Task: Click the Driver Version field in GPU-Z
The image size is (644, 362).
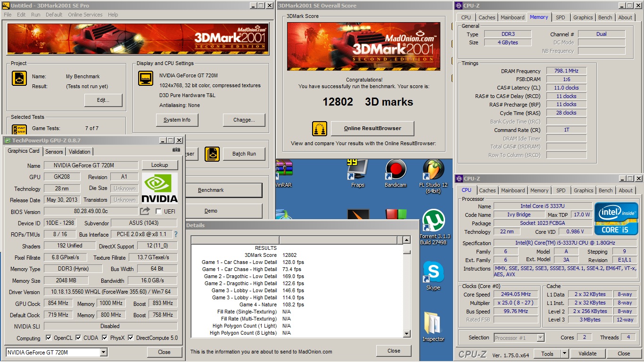Action: (x=111, y=292)
